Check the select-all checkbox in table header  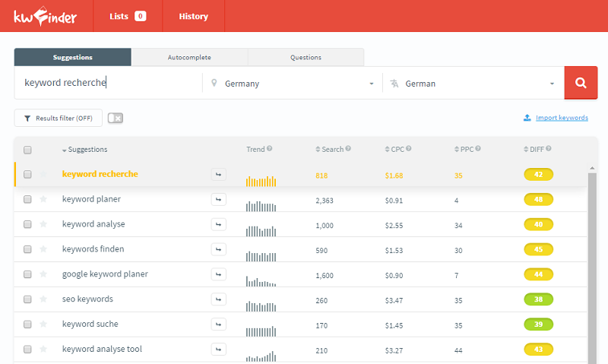(x=27, y=150)
